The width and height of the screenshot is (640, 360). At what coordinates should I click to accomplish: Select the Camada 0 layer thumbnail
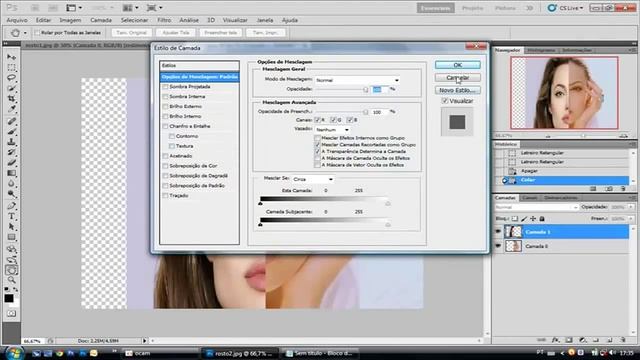coord(513,246)
